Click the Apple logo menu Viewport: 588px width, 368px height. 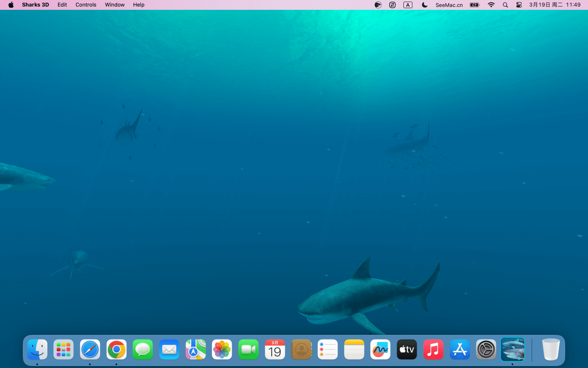[x=11, y=5]
